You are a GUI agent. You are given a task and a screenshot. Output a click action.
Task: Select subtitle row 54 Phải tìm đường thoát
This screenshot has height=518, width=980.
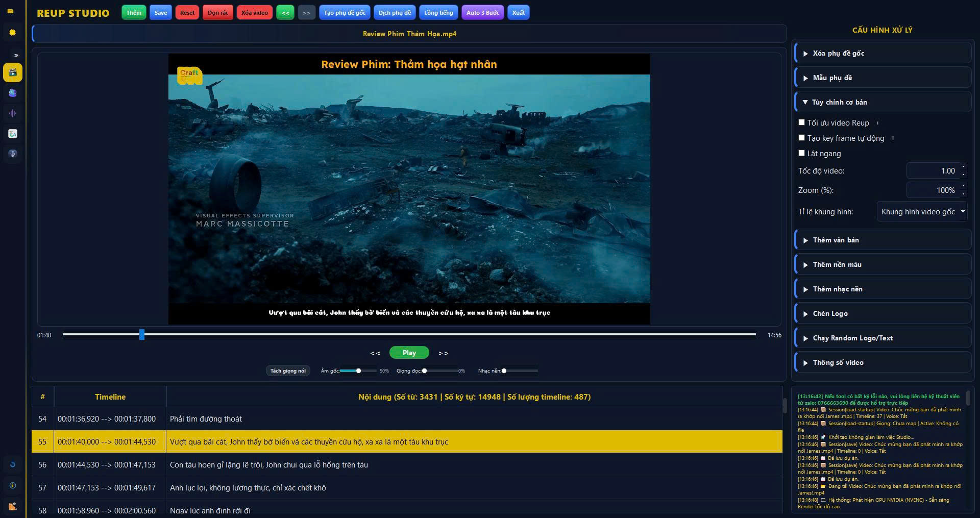click(407, 419)
